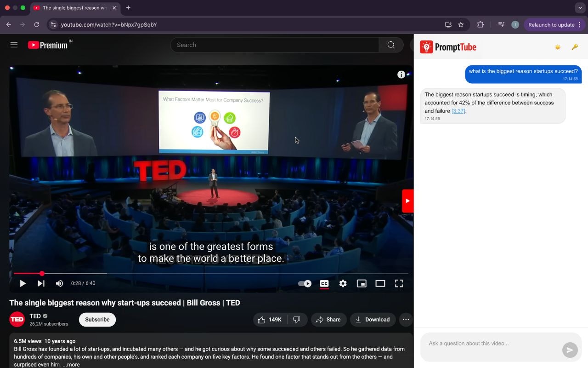
Task: Click the 26.2M subscribers text
Action: (x=49, y=324)
